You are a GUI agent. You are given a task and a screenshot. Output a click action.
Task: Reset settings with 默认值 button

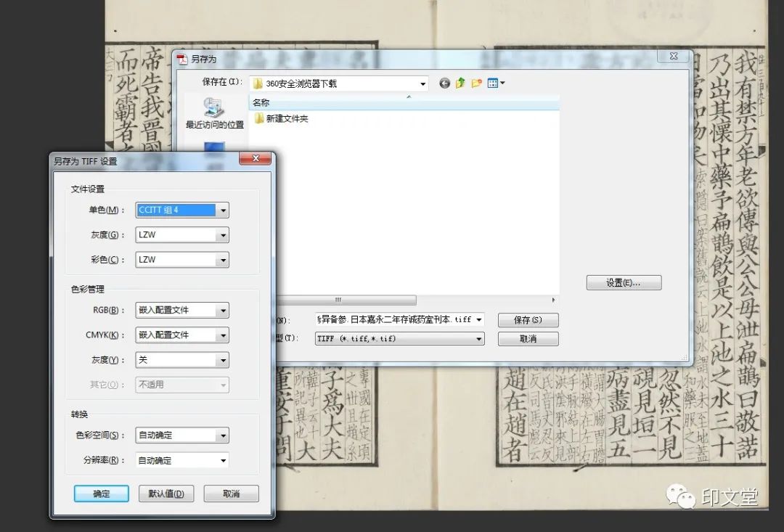click(x=166, y=494)
